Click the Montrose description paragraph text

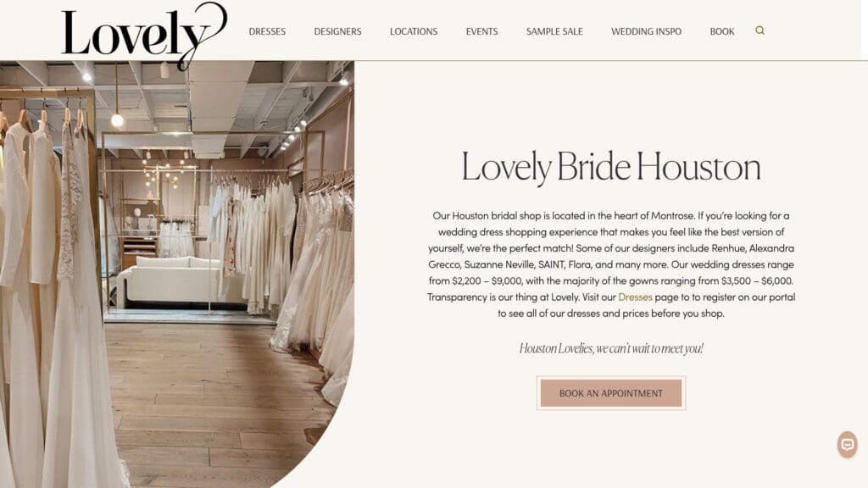[x=611, y=264]
